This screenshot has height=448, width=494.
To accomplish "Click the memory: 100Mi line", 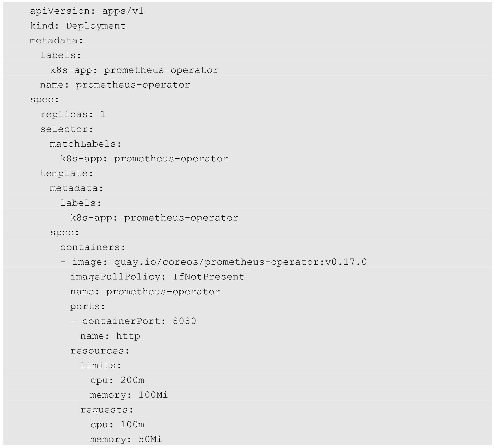I will click(129, 395).
